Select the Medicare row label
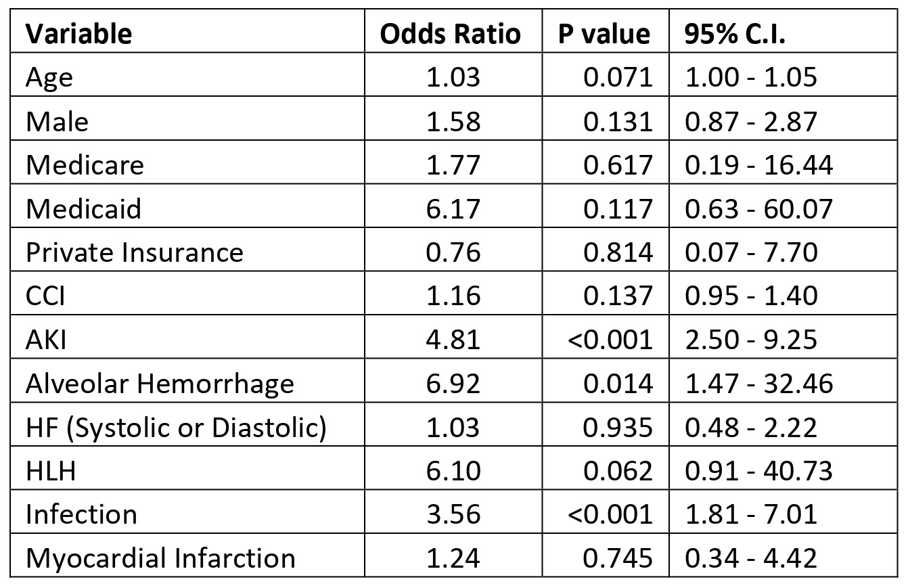Image resolution: width=908 pixels, height=588 pixels. pyautogui.click(x=85, y=165)
